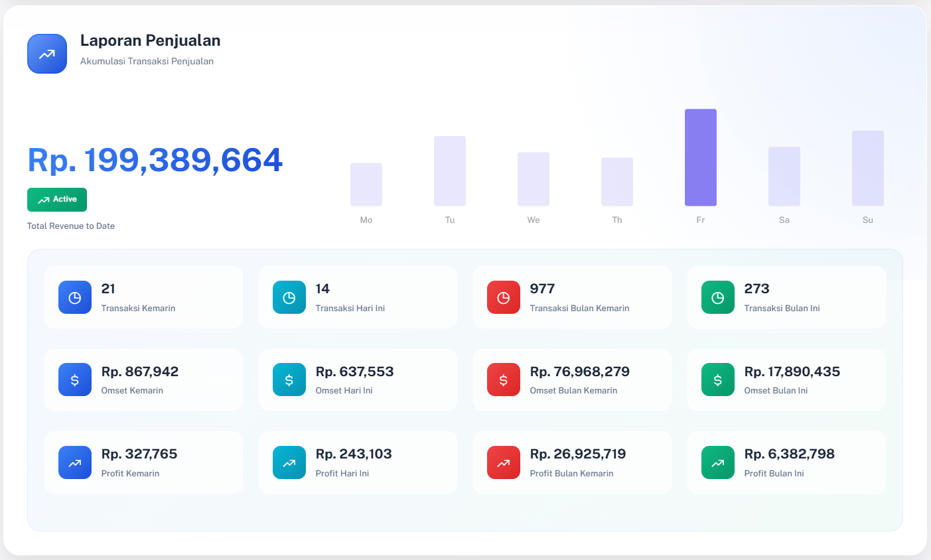931x560 pixels.
Task: Select the Monday bar in the chart
Action: 366,184
